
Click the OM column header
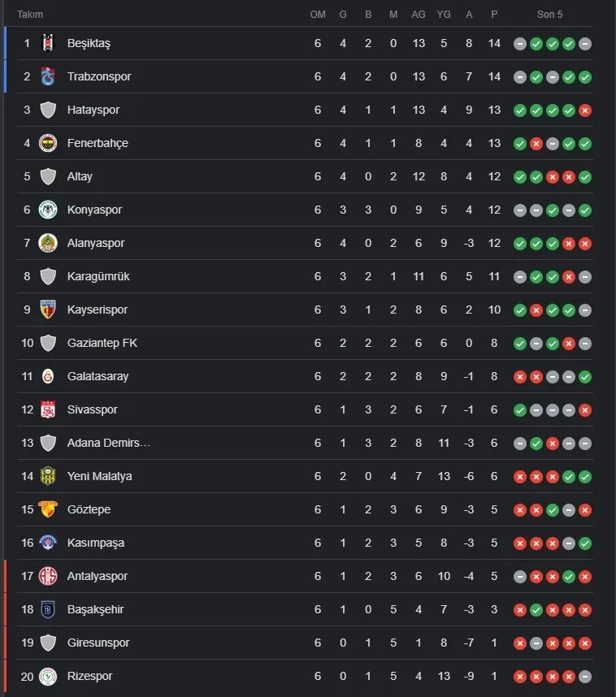[318, 15]
